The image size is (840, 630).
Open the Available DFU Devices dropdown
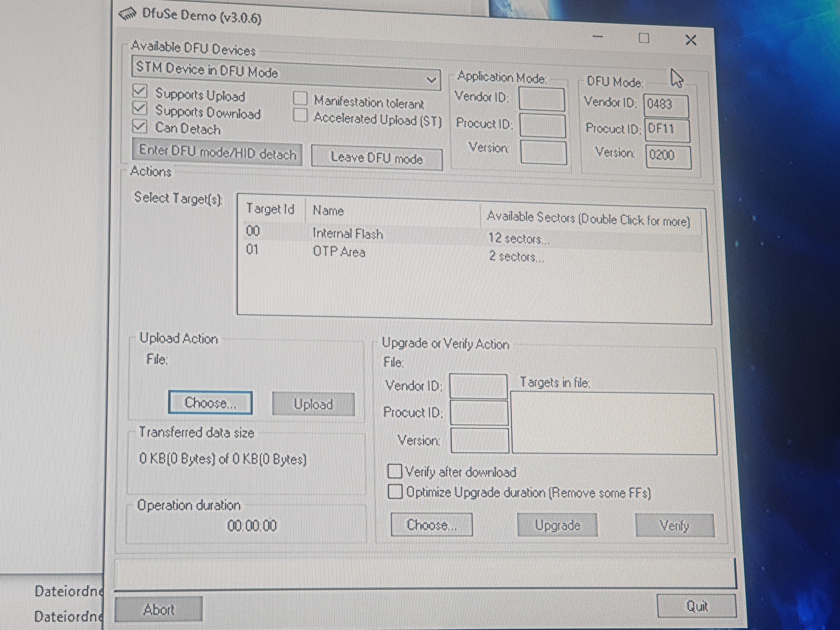coord(431,80)
